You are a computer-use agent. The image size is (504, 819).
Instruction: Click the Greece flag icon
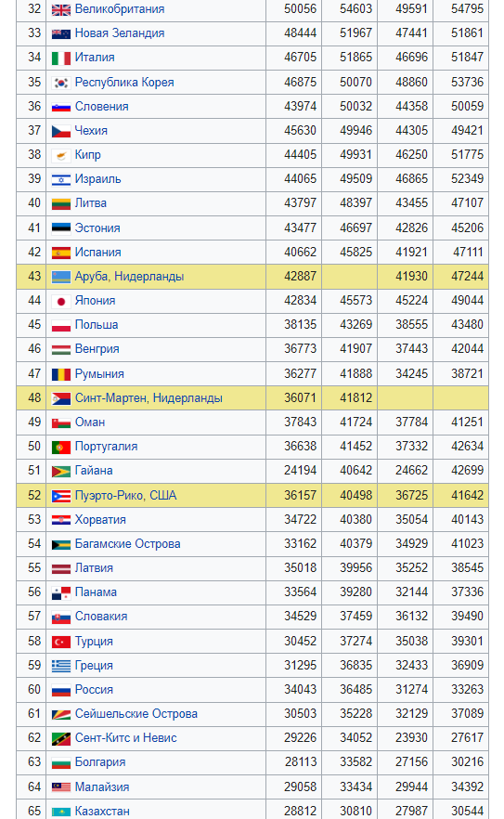(61, 666)
